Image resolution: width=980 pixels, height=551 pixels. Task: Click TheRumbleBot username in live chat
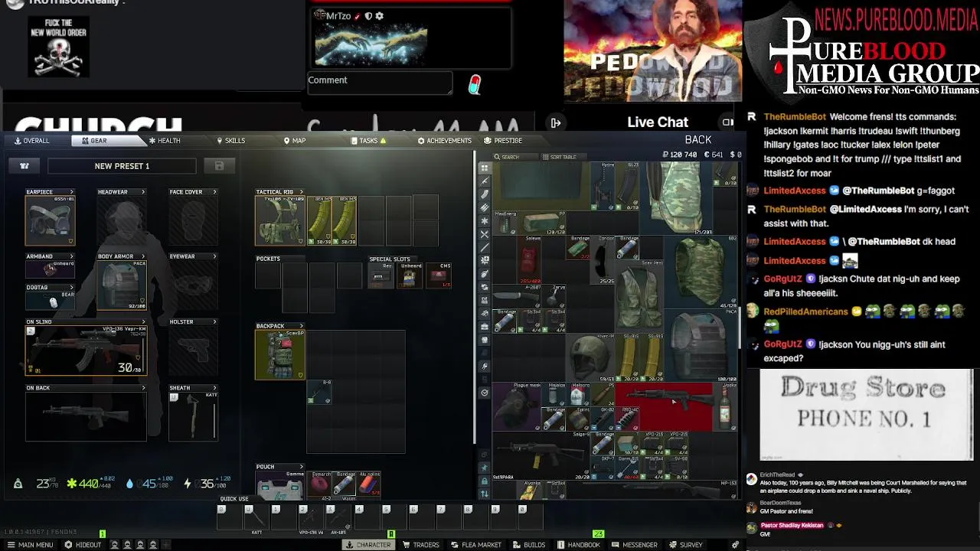(795, 117)
